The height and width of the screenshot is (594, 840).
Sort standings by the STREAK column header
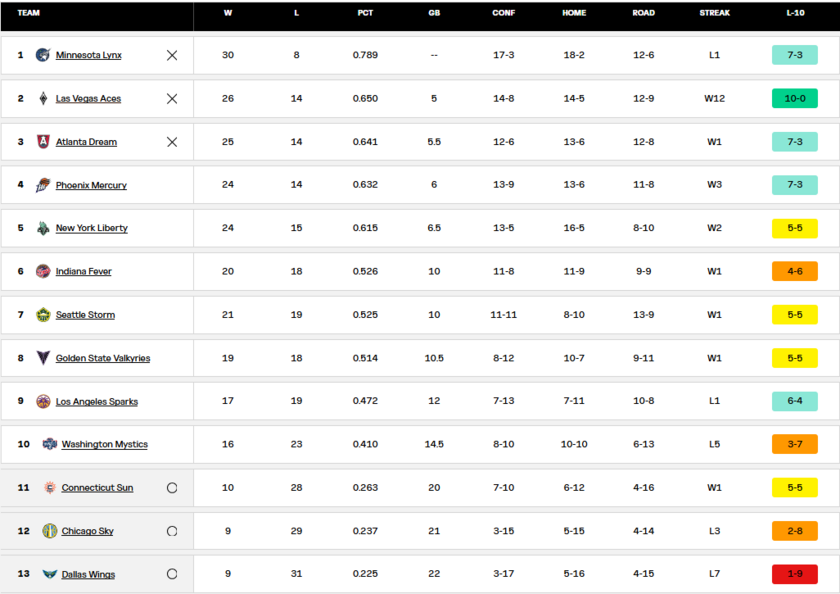coord(715,13)
